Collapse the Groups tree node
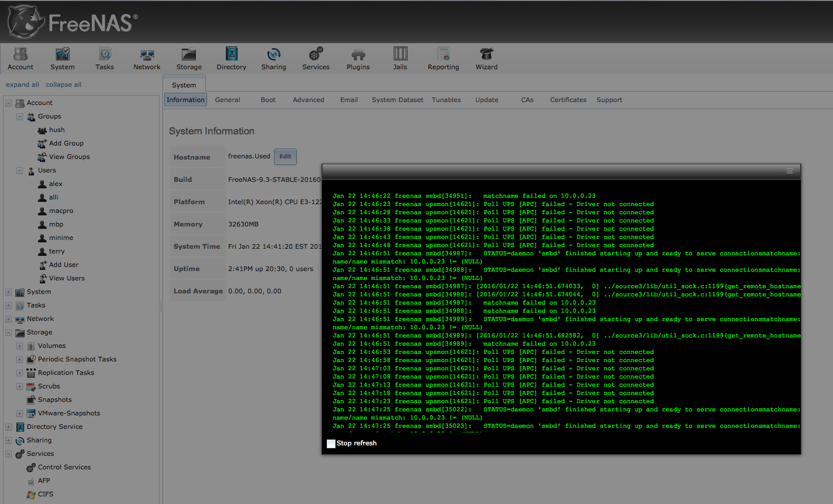The height and width of the screenshot is (504, 833). pyautogui.click(x=19, y=116)
